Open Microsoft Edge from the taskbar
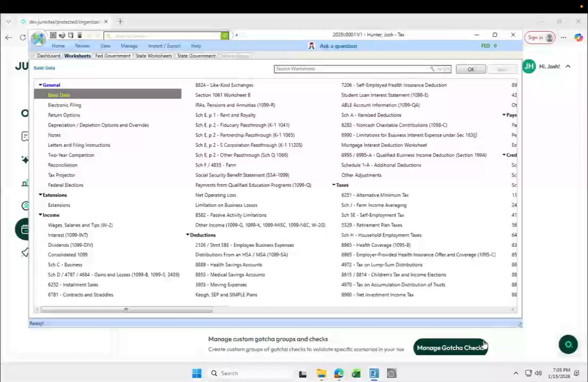 339,373
